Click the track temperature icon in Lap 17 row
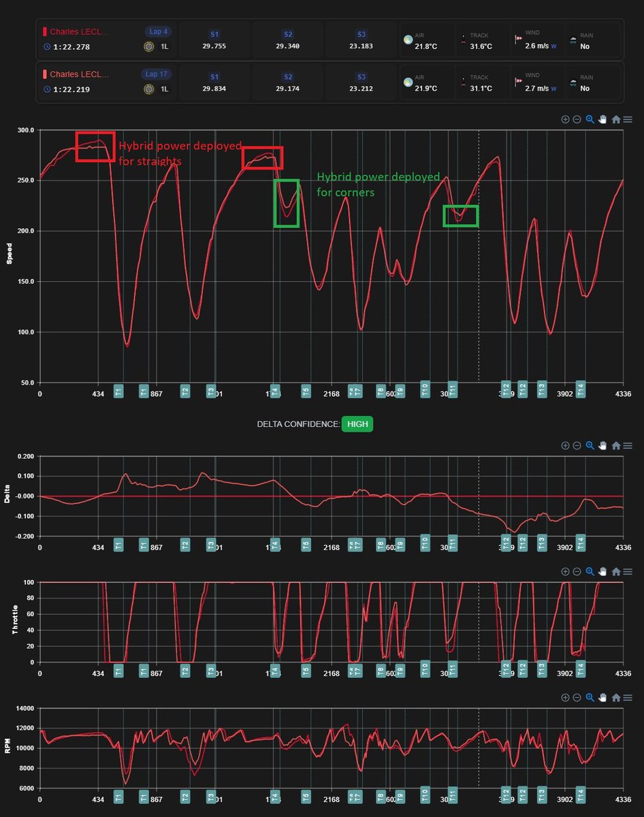This screenshot has width=644, height=817. point(464,82)
